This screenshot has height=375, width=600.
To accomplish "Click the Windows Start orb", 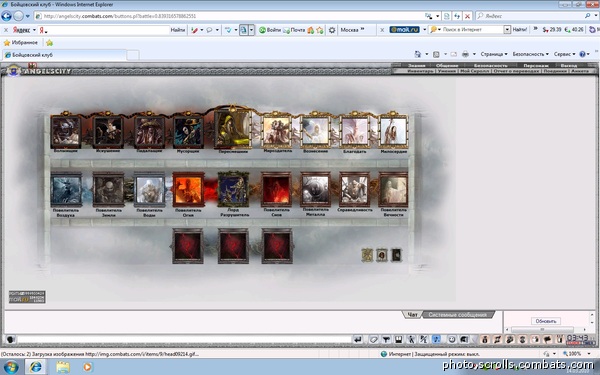I will pyautogui.click(x=10, y=367).
